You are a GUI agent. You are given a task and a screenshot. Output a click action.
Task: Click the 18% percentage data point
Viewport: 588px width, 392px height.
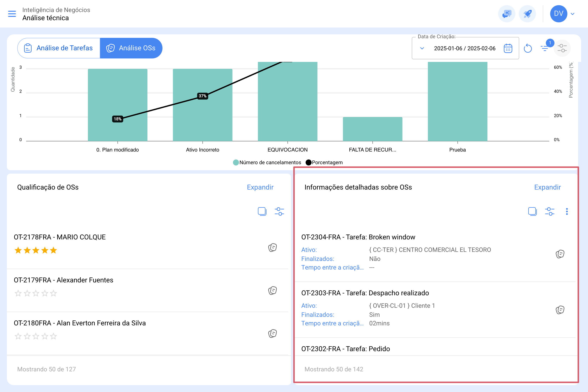coord(118,119)
